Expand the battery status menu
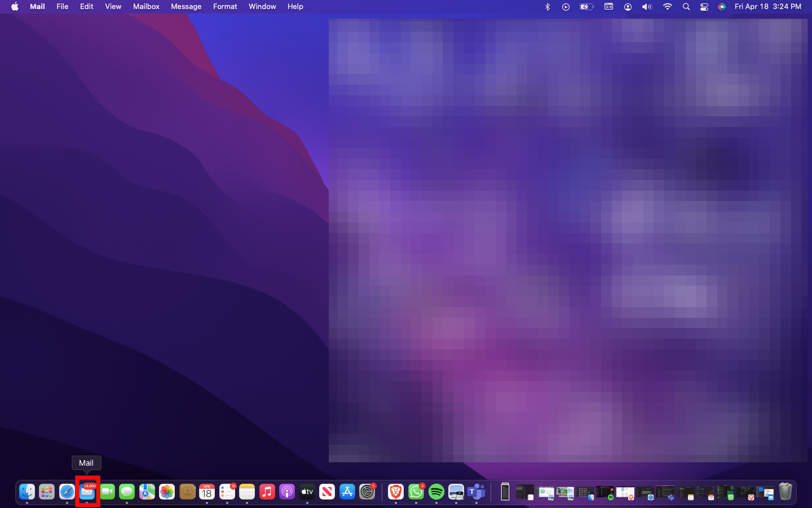 click(586, 7)
